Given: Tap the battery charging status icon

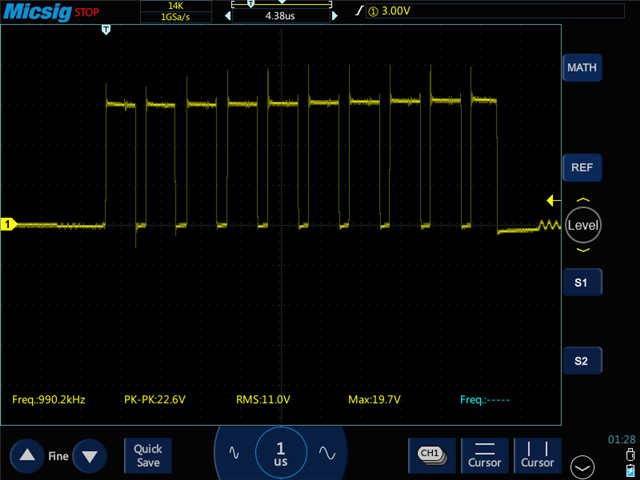Looking at the screenshot, I should [x=630, y=471].
